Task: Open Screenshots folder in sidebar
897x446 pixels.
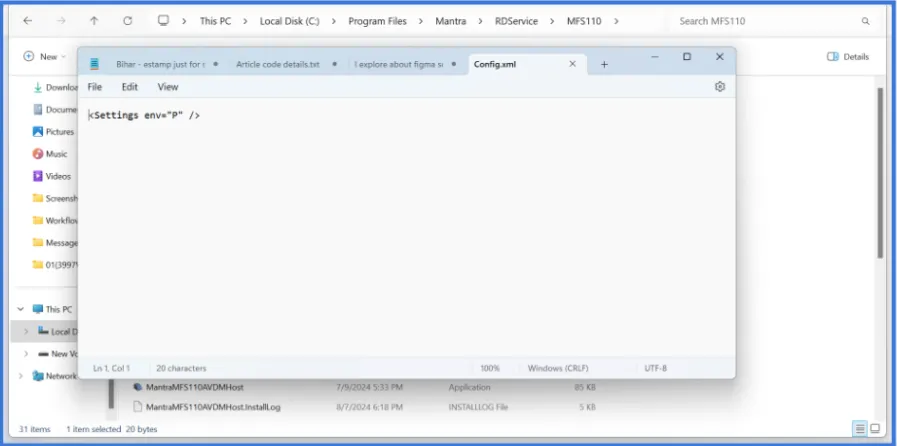Action: coord(55,198)
